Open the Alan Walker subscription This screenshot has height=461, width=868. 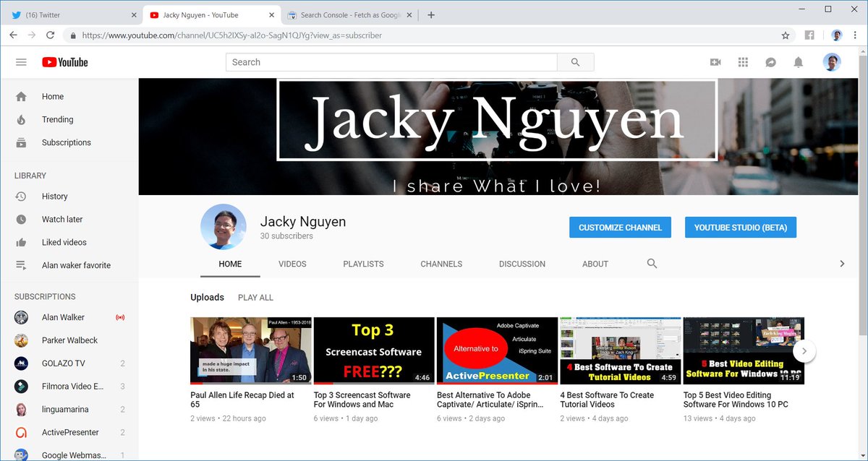69,317
